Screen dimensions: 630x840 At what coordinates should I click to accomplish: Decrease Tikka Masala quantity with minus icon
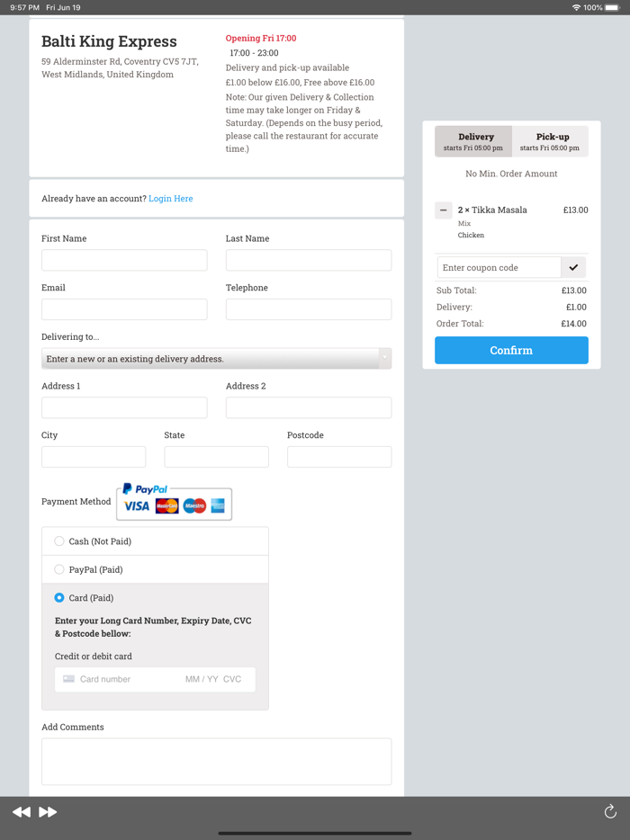(444, 210)
